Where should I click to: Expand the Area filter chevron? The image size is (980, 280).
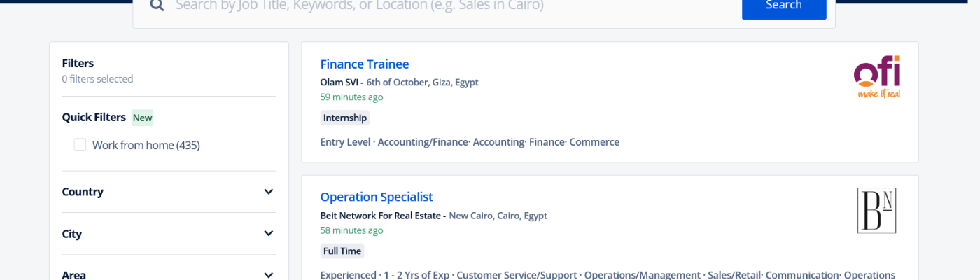(x=268, y=275)
